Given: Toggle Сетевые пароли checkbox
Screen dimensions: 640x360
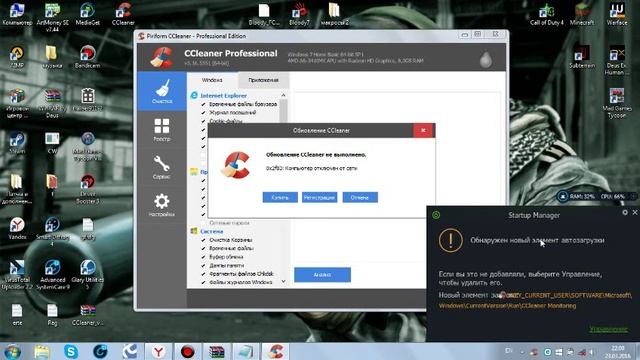Looking at the screenshot, I should (x=203, y=223).
